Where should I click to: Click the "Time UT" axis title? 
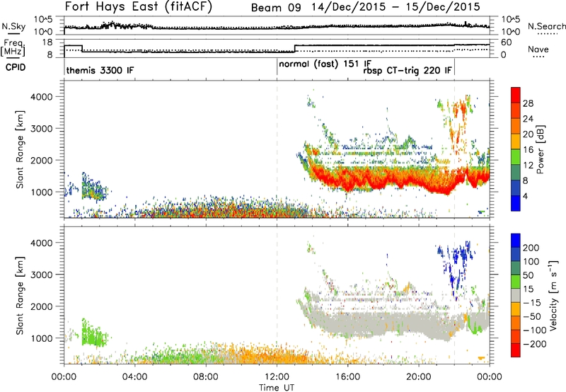point(277,387)
